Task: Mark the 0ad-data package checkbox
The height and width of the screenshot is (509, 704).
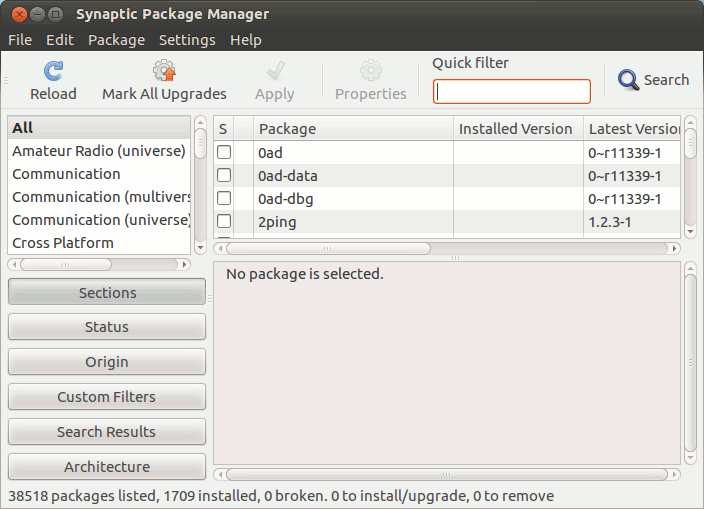Action: coord(224,175)
